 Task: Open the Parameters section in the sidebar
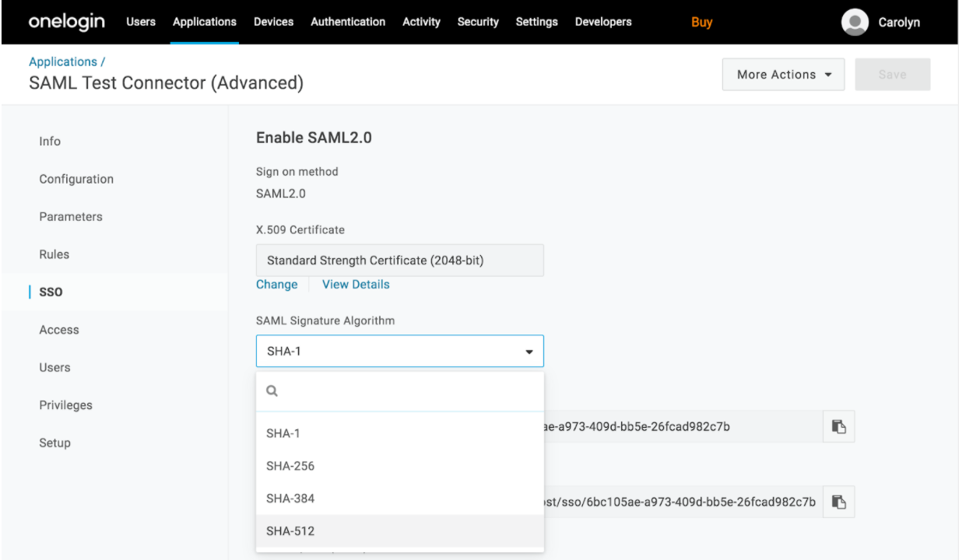click(71, 216)
